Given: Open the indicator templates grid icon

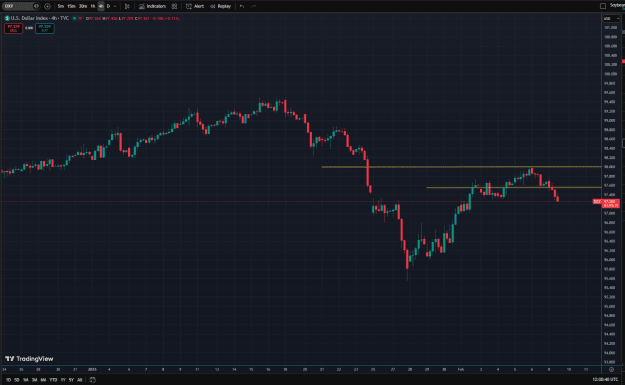Looking at the screenshot, I should (174, 6).
